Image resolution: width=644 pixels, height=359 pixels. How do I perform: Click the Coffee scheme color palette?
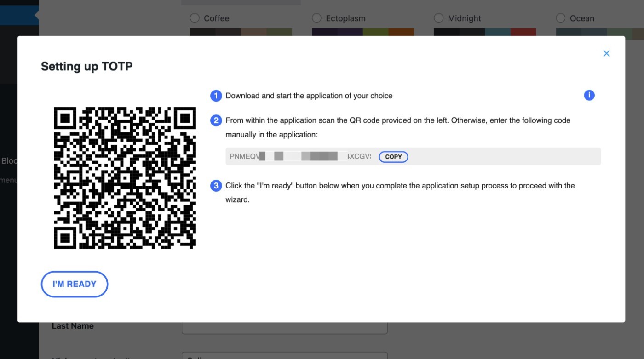[241, 32]
